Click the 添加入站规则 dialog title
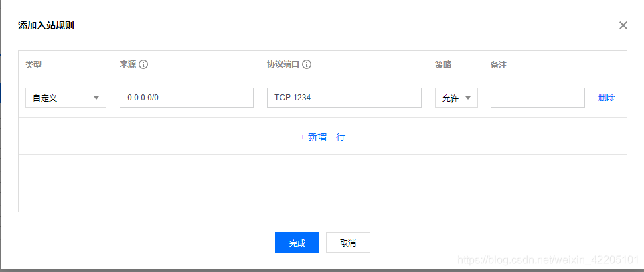The width and height of the screenshot is (644, 272). click(46, 25)
